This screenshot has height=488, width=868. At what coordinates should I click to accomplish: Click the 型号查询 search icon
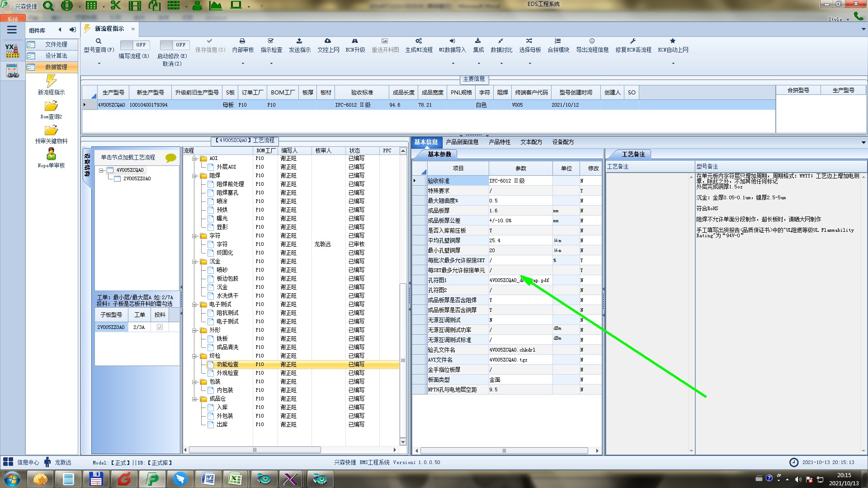[x=99, y=41]
